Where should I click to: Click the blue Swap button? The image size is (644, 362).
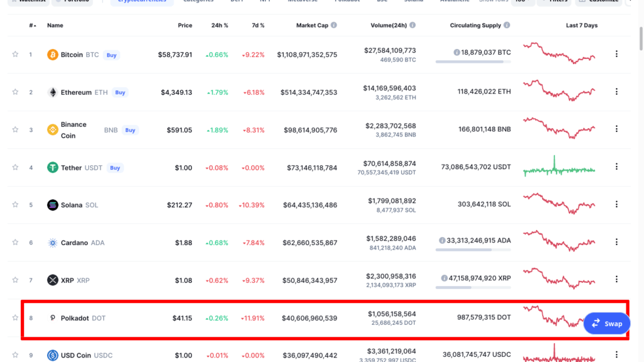(607, 324)
